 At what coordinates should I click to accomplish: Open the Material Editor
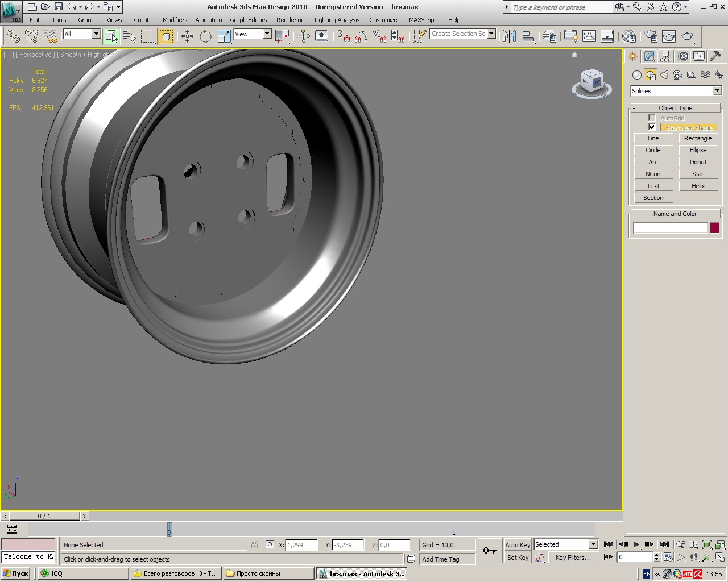coord(628,36)
